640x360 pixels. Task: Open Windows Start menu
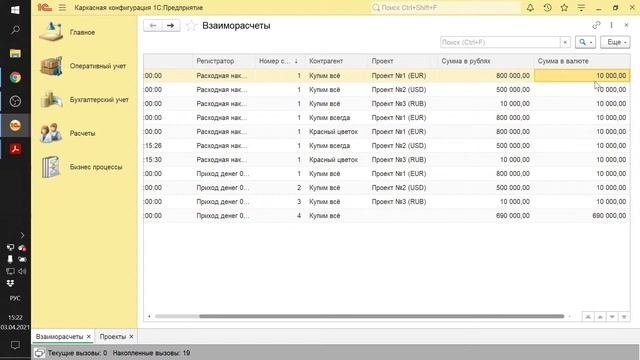[x=15, y=10]
